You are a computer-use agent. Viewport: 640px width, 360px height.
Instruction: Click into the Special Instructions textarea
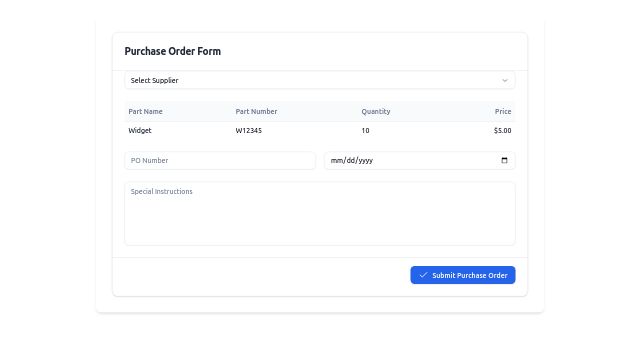[x=320, y=213]
